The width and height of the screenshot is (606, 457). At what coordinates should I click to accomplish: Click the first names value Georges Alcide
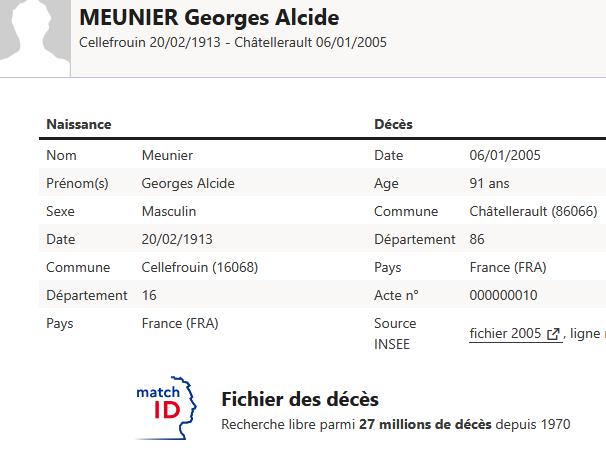188,184
